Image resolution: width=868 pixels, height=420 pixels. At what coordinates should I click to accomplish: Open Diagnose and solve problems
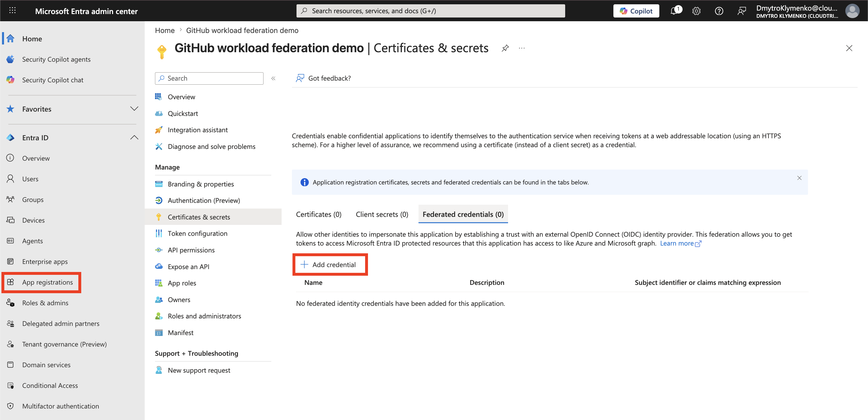pos(211,146)
